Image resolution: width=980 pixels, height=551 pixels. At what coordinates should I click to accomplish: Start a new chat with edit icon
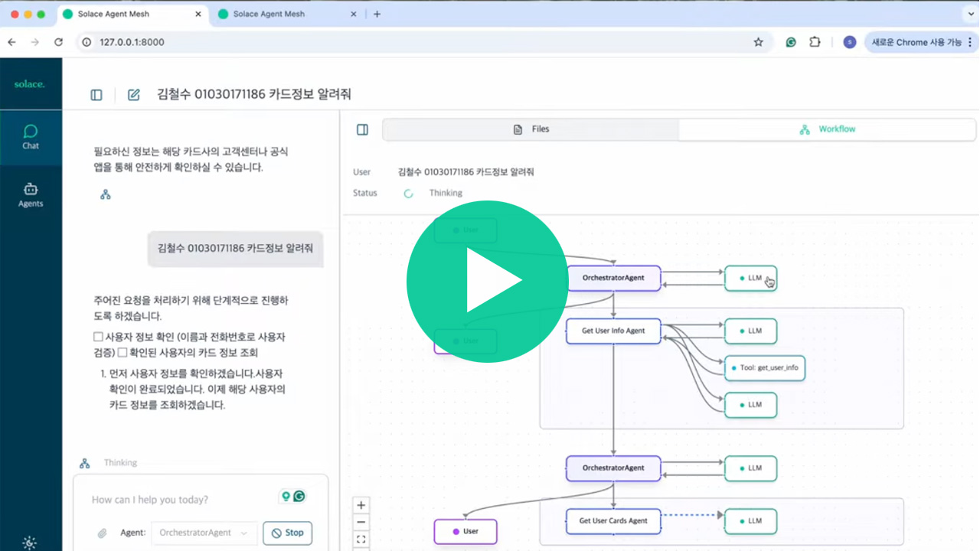click(x=133, y=95)
